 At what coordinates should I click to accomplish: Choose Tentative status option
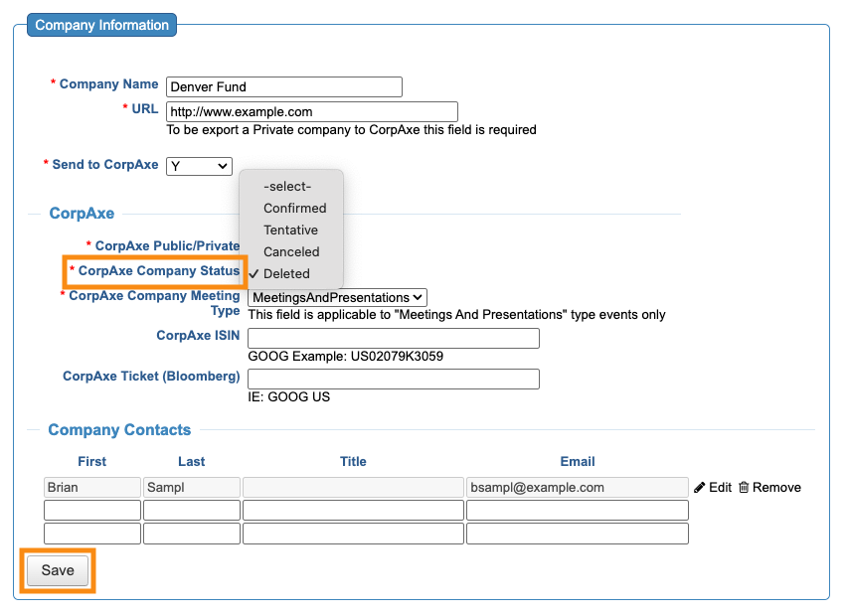click(290, 230)
